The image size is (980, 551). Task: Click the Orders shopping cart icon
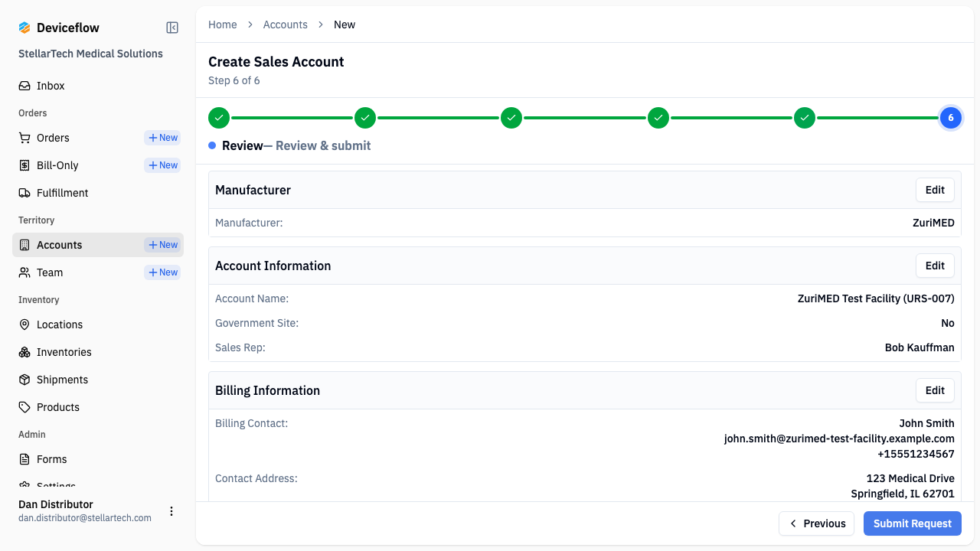(x=25, y=138)
